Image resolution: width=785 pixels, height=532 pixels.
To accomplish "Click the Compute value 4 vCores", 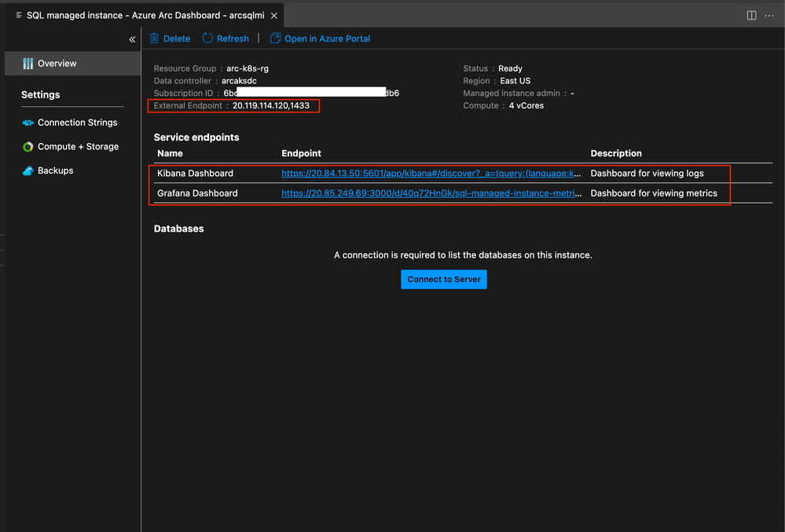I will (526, 105).
